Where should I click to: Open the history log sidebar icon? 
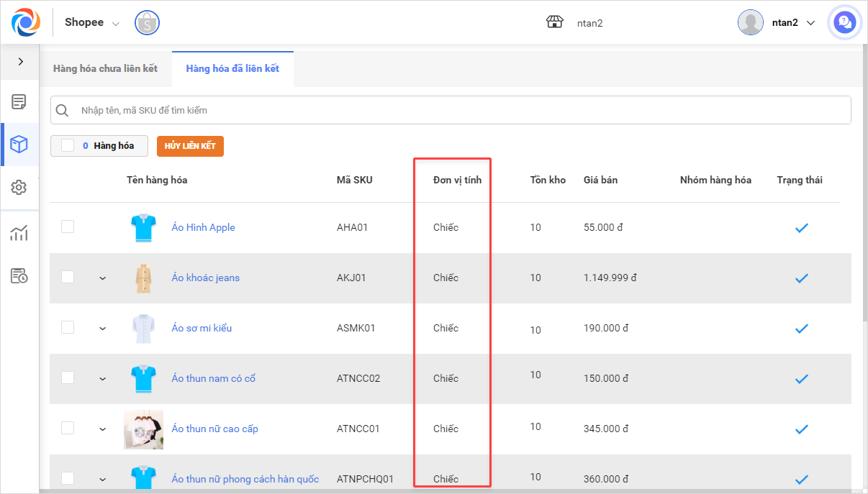click(19, 275)
